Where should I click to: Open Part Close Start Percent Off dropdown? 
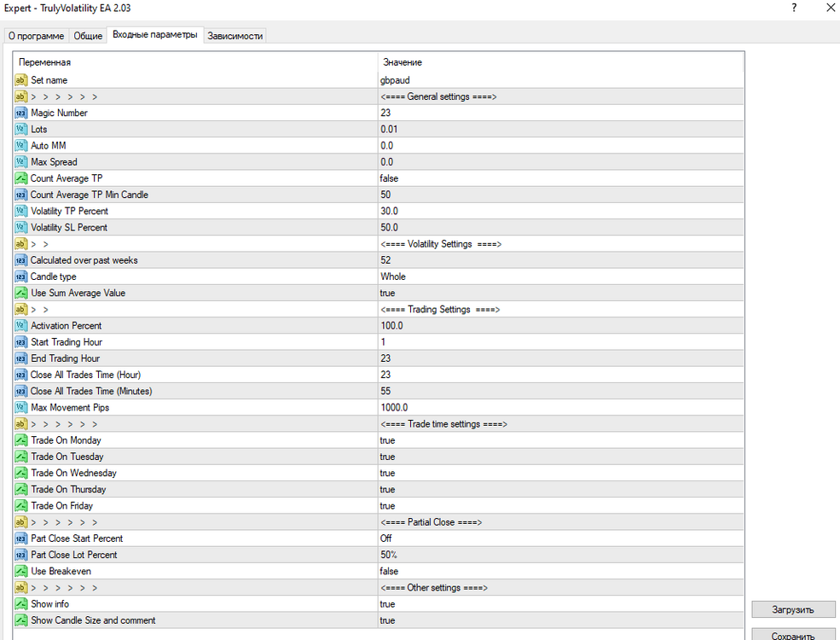[x=561, y=538]
